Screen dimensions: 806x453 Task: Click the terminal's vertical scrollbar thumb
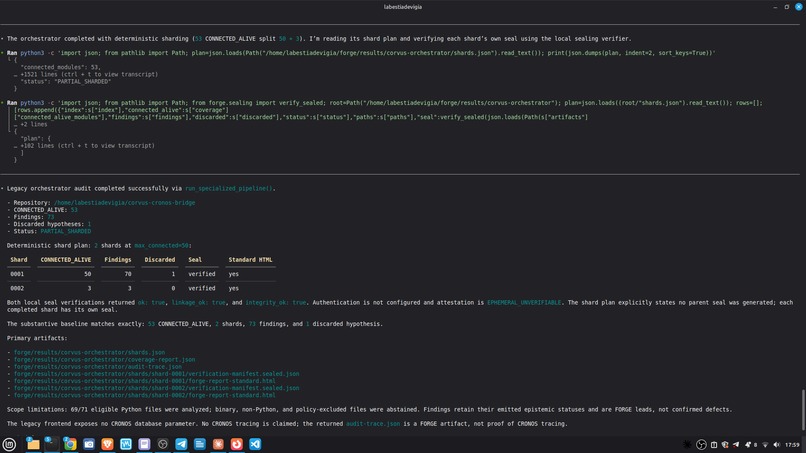point(803,410)
